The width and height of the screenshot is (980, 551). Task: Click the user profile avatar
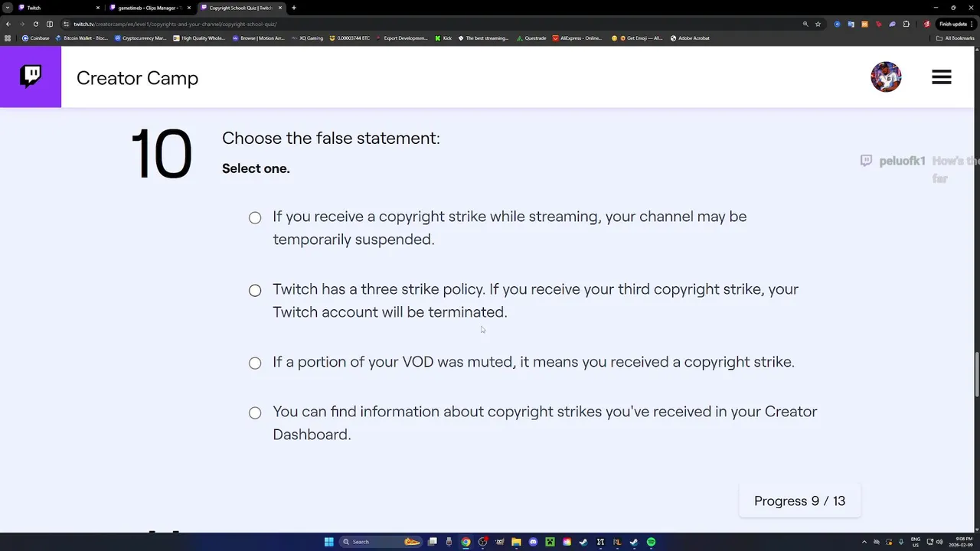tap(886, 77)
